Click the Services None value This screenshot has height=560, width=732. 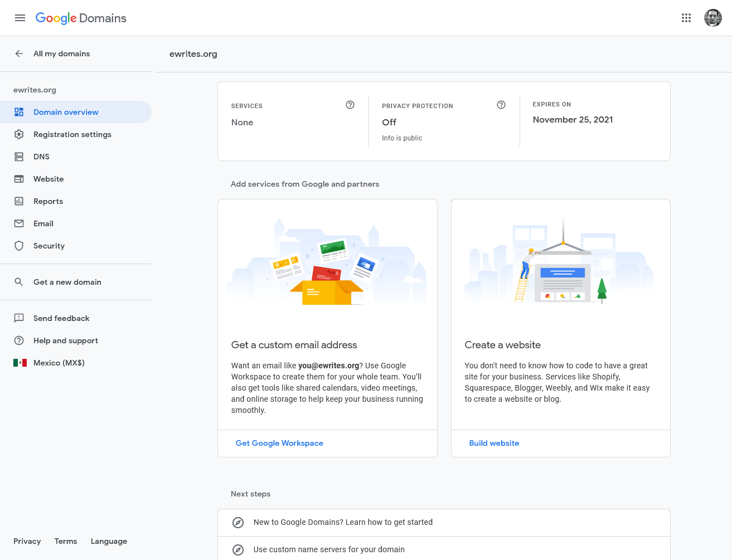242,122
